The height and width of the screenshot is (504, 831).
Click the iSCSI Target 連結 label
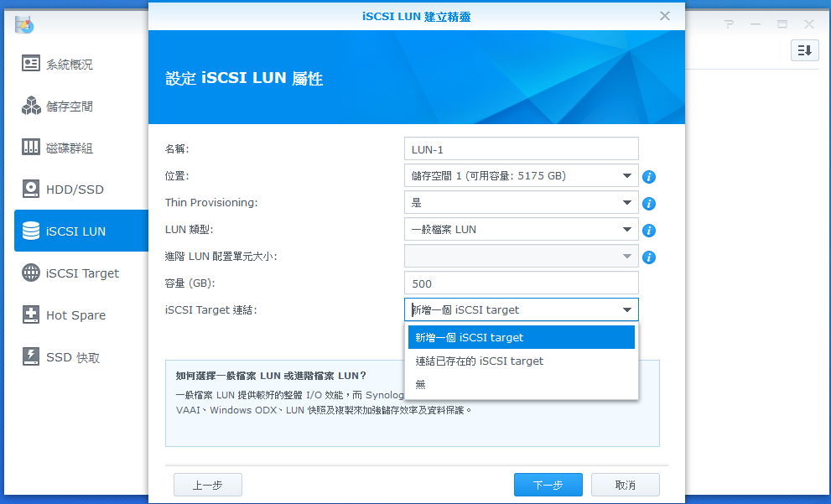coord(211,310)
